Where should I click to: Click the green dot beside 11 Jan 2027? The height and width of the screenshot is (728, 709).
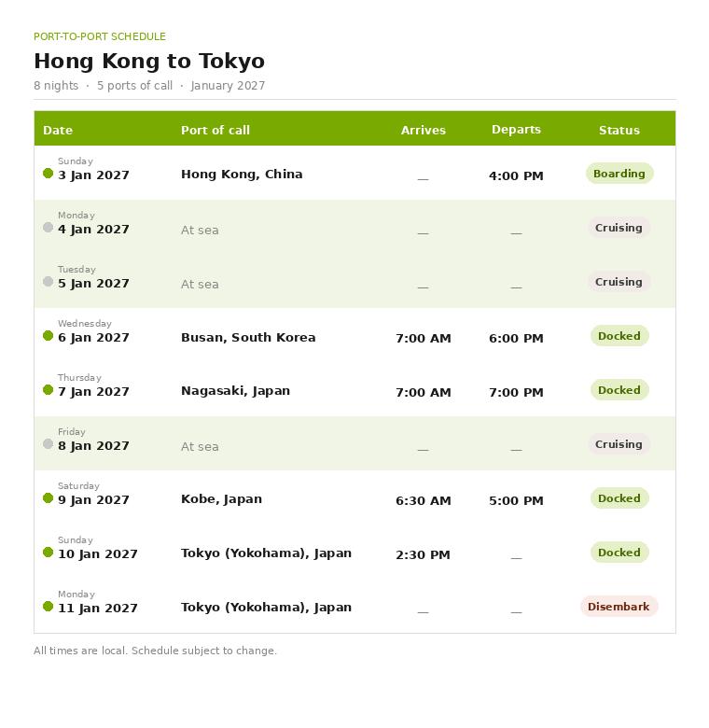[48, 607]
